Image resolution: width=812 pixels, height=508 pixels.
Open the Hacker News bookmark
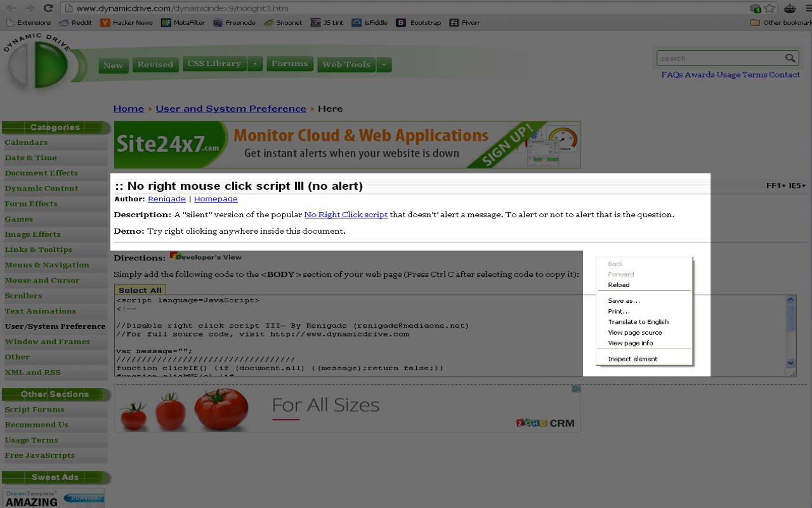[x=127, y=23]
